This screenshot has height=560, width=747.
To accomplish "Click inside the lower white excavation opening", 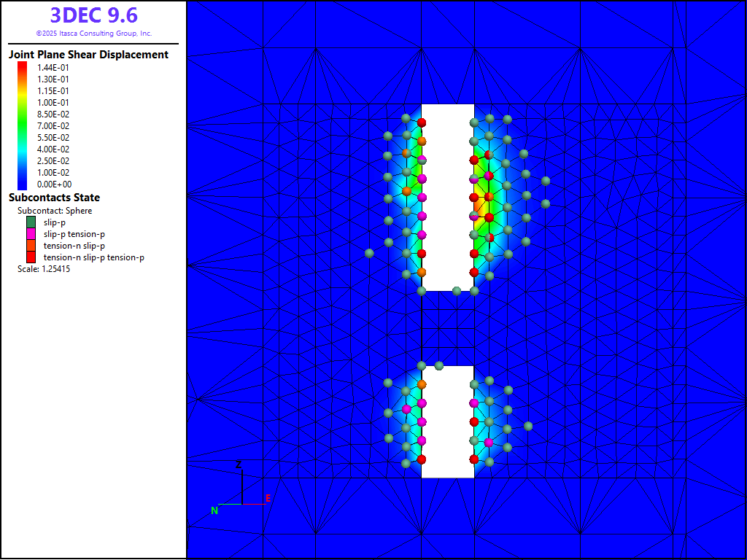I will [448, 421].
